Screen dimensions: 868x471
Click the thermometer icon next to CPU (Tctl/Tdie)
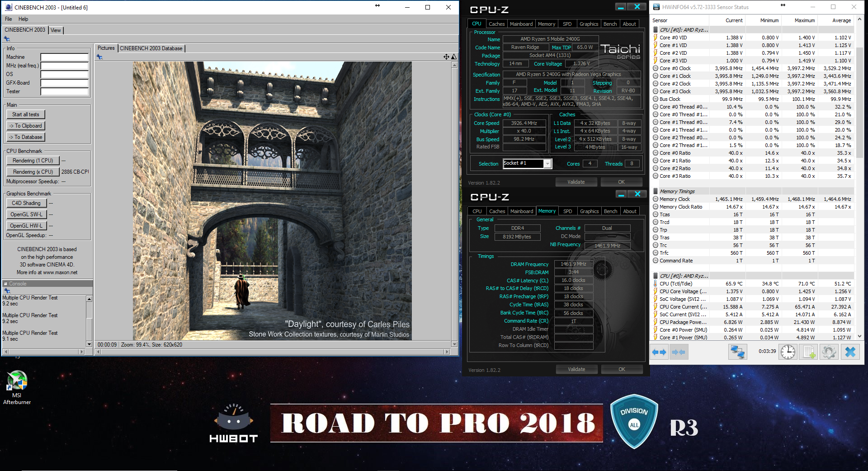pyautogui.click(x=656, y=284)
